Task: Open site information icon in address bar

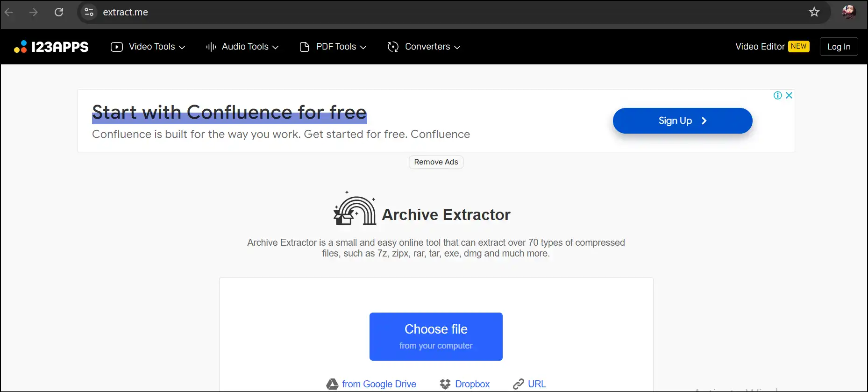Action: (89, 12)
